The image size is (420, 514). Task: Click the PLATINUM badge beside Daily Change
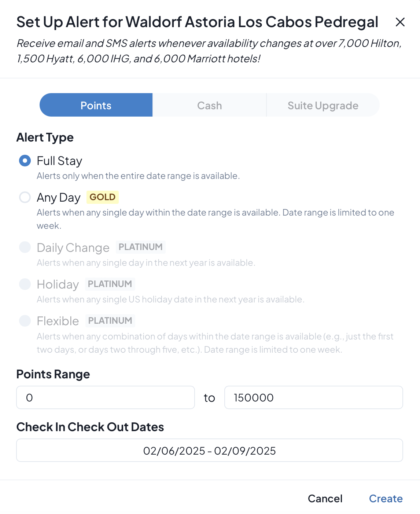click(x=140, y=247)
